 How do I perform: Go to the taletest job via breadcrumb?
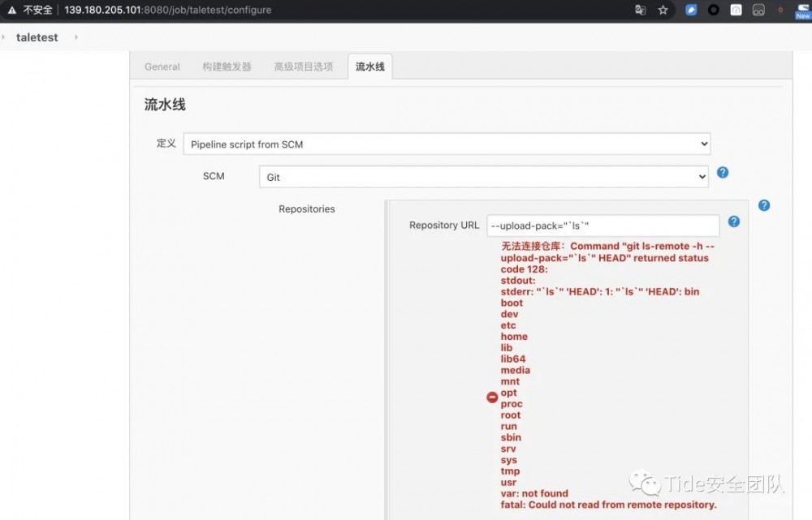coord(37,37)
